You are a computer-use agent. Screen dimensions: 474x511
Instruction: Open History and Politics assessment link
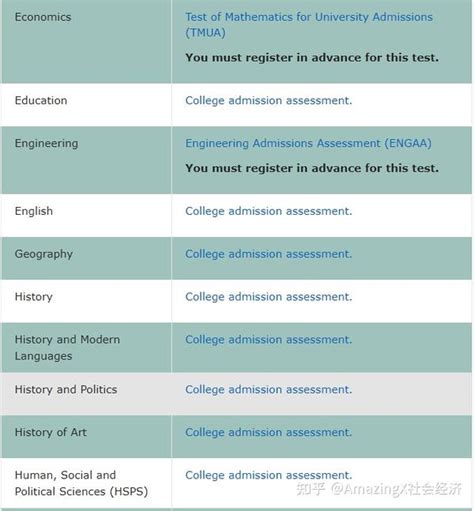coord(269,389)
